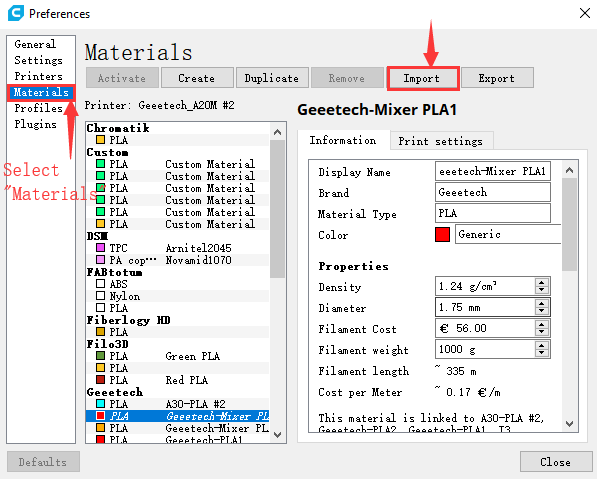Increase Diameter with the up arrow
Image resolution: width=597 pixels, height=479 pixels.
point(541,303)
